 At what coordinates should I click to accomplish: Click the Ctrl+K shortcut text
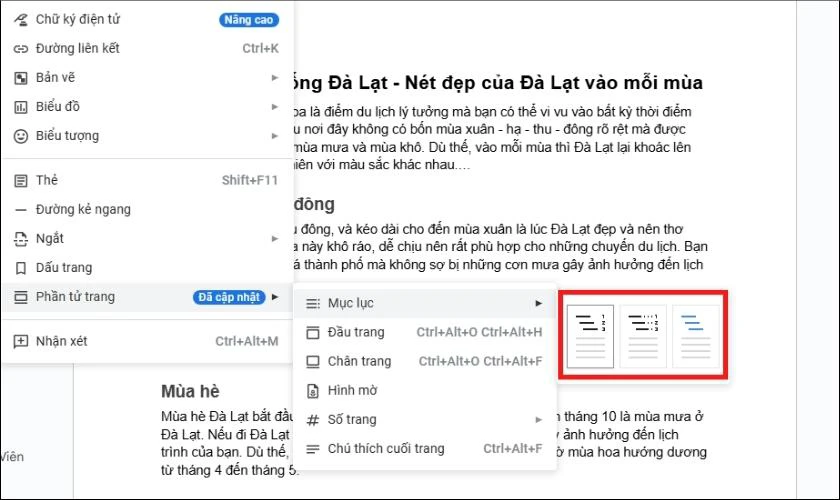point(260,49)
